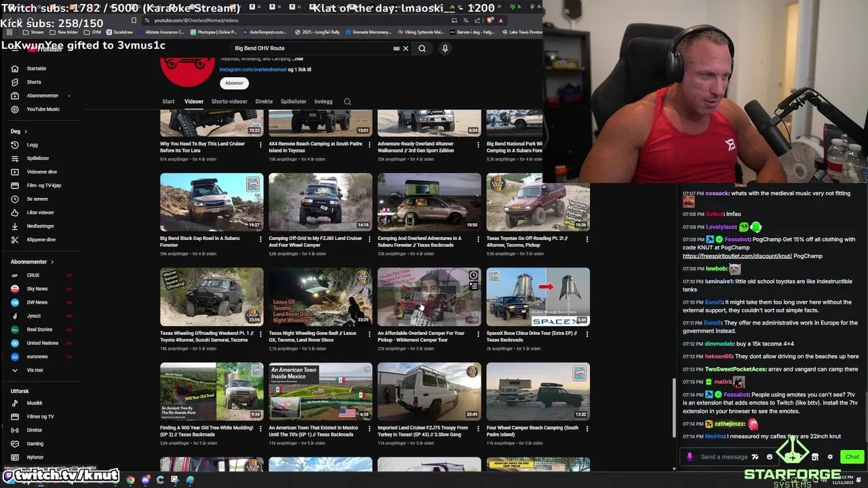Expand Abonnementer section heading
This screenshot has height=488, width=868.
32,262
